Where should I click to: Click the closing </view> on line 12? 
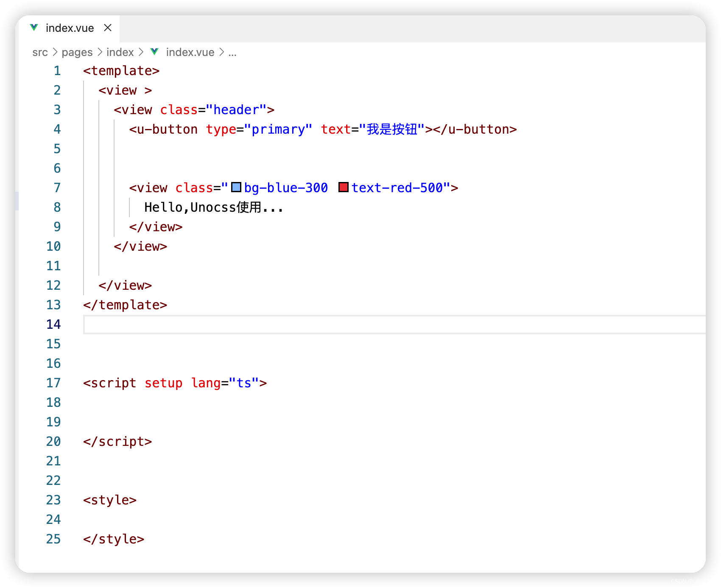(125, 286)
